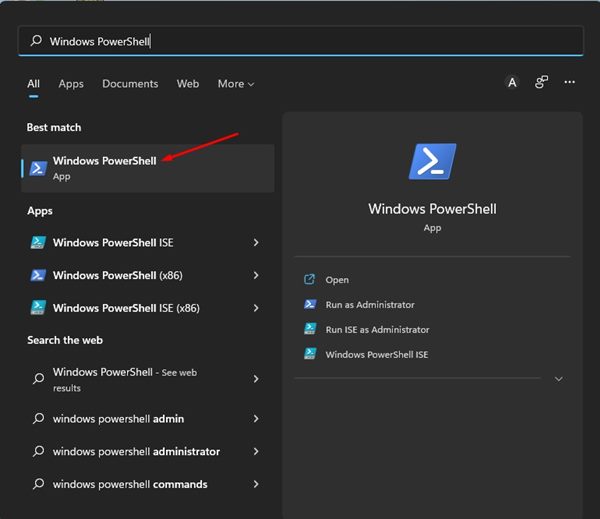
Task: Select the Windows PowerShell ISE app result
Action: click(148, 242)
